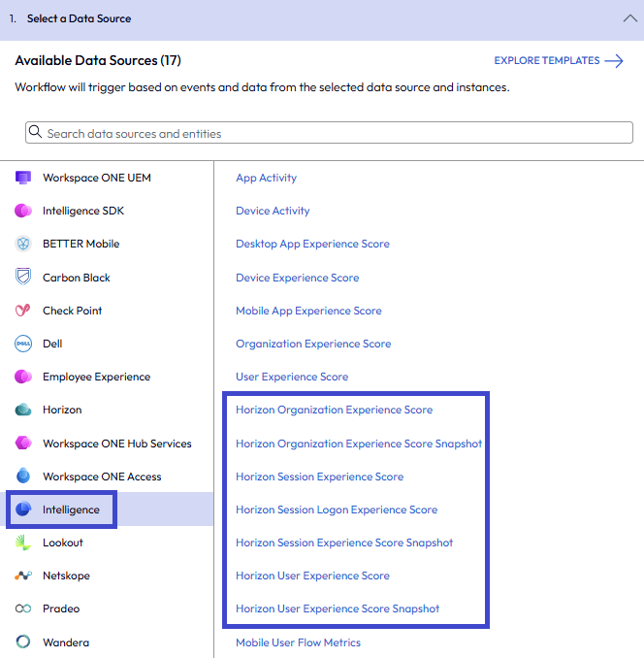This screenshot has height=658, width=644.
Task: Click the Intelligence SDK icon
Action: (23, 211)
